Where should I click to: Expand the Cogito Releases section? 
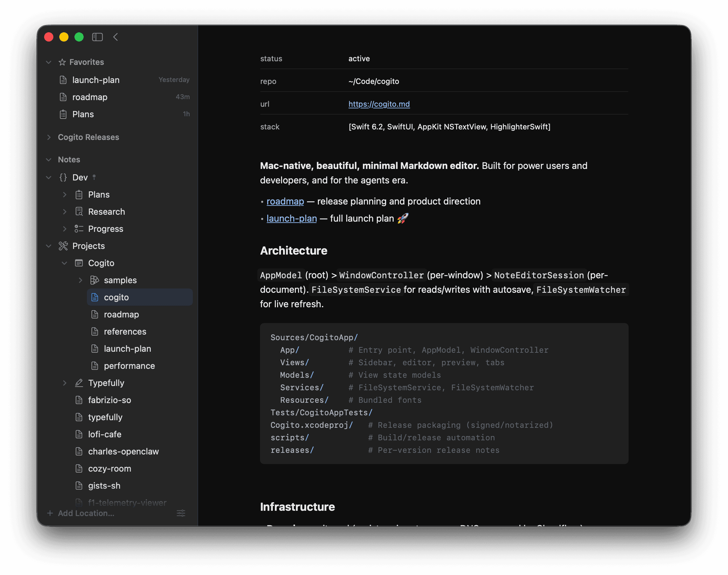49,137
